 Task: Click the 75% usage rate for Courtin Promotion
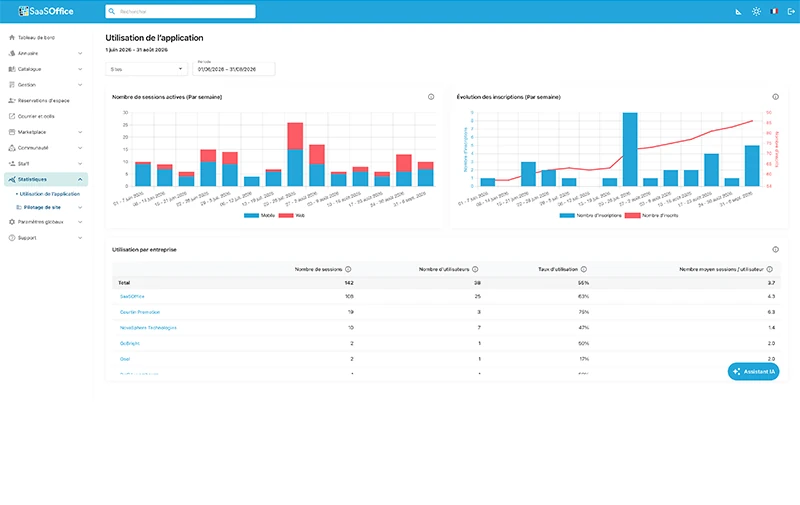[x=584, y=312]
